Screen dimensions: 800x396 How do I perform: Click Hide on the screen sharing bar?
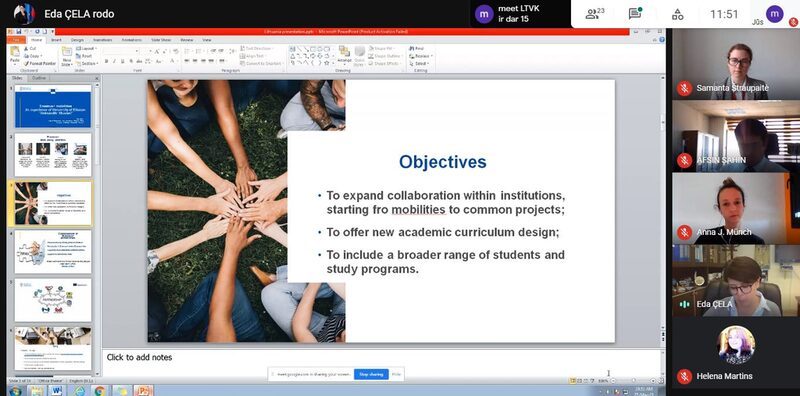point(396,374)
